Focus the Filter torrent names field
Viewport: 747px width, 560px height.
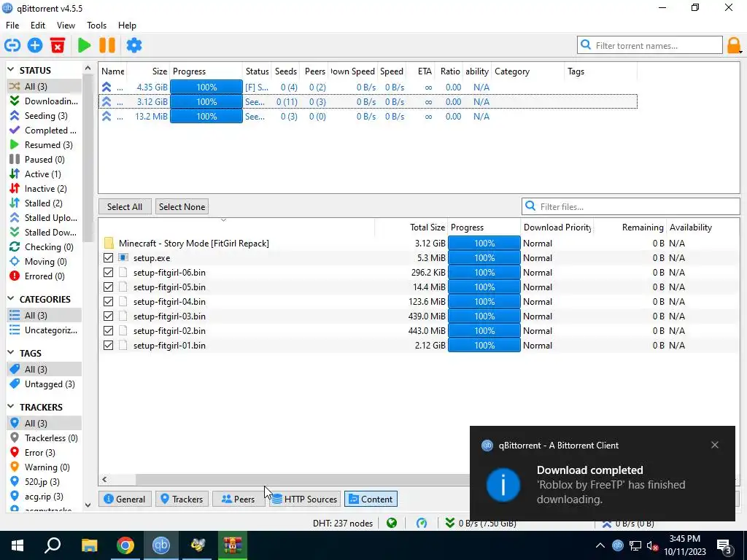coord(650,46)
